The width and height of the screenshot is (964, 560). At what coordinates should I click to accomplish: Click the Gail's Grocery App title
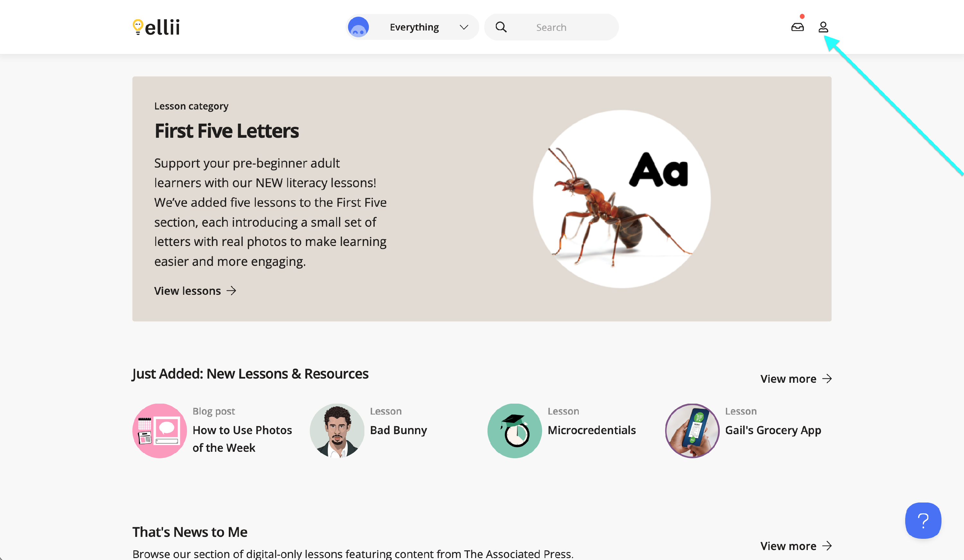773,430
